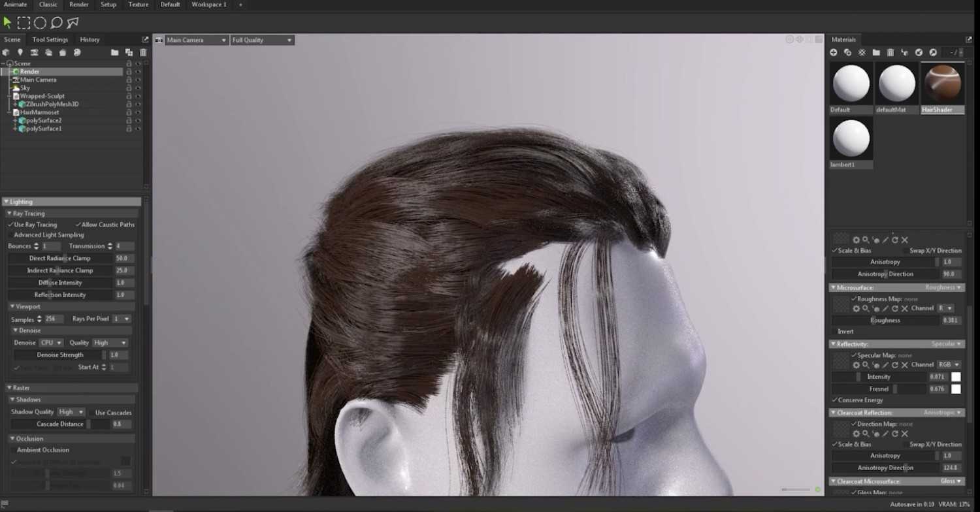This screenshot has width=980, height=512.
Task: Add a new camera to the scene
Action: pyautogui.click(x=34, y=52)
